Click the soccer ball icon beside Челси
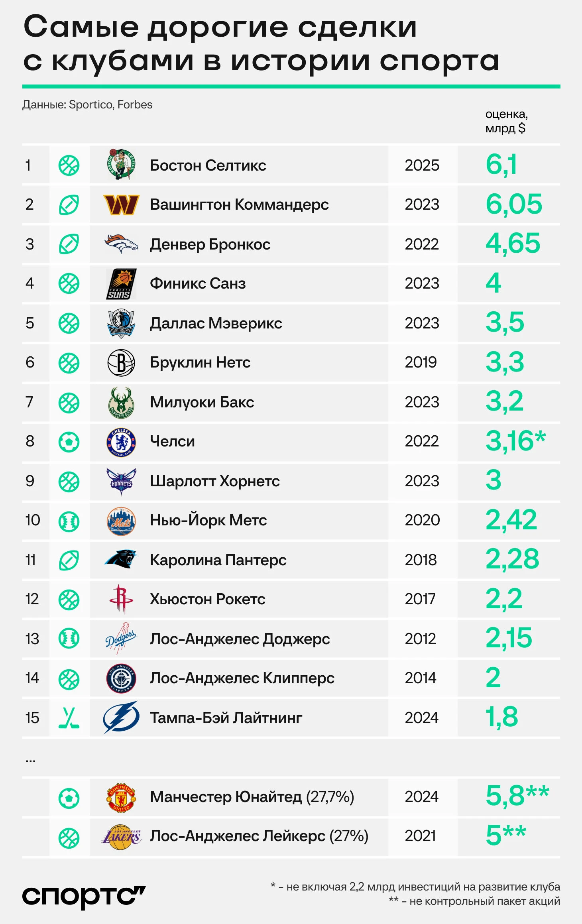 pyautogui.click(x=69, y=442)
